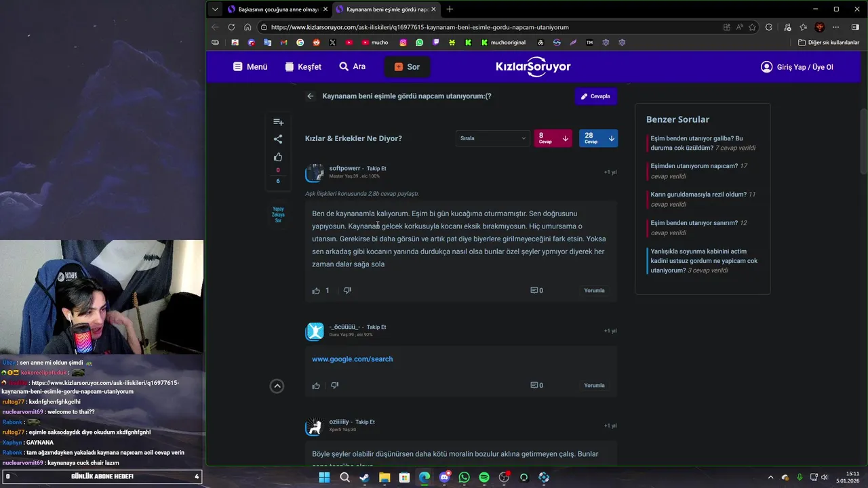This screenshot has height=488, width=868.
Task: Like softpowerr's answer
Action: [x=316, y=291]
